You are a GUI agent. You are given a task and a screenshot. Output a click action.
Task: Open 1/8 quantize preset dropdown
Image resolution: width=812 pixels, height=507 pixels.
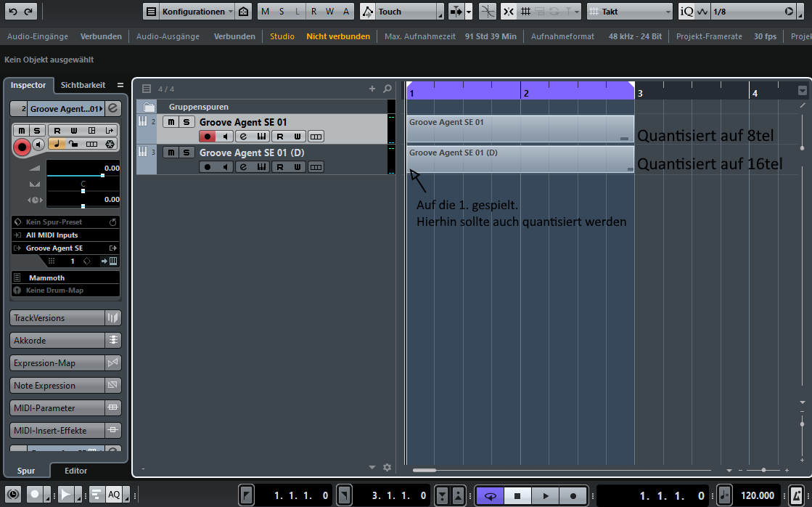(746, 12)
